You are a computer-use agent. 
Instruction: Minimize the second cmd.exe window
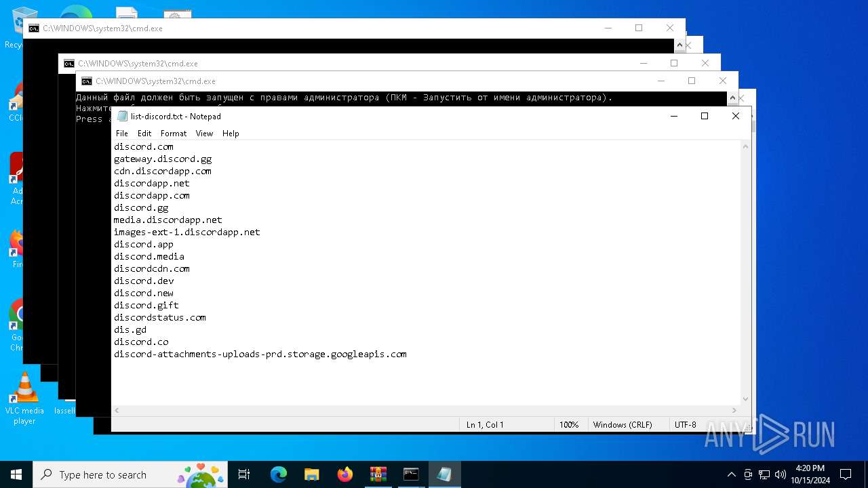(x=643, y=63)
